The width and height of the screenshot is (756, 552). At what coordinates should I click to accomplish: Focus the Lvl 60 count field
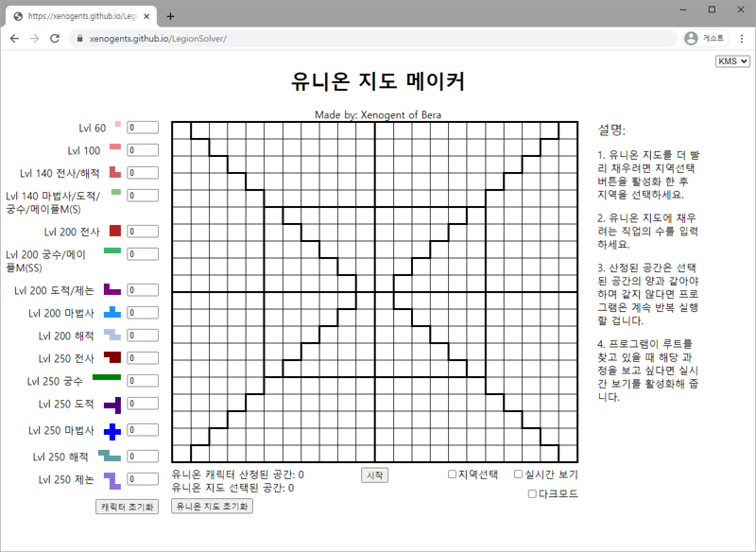click(143, 128)
